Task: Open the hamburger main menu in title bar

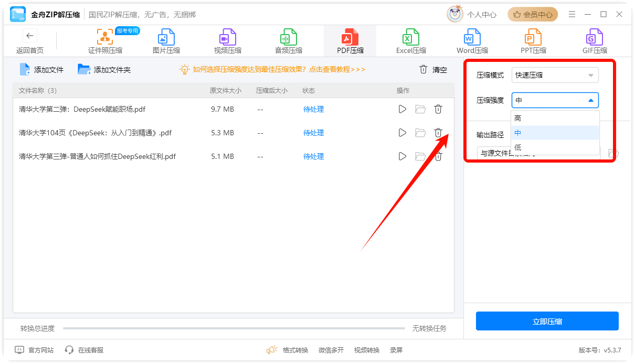Action: click(572, 14)
